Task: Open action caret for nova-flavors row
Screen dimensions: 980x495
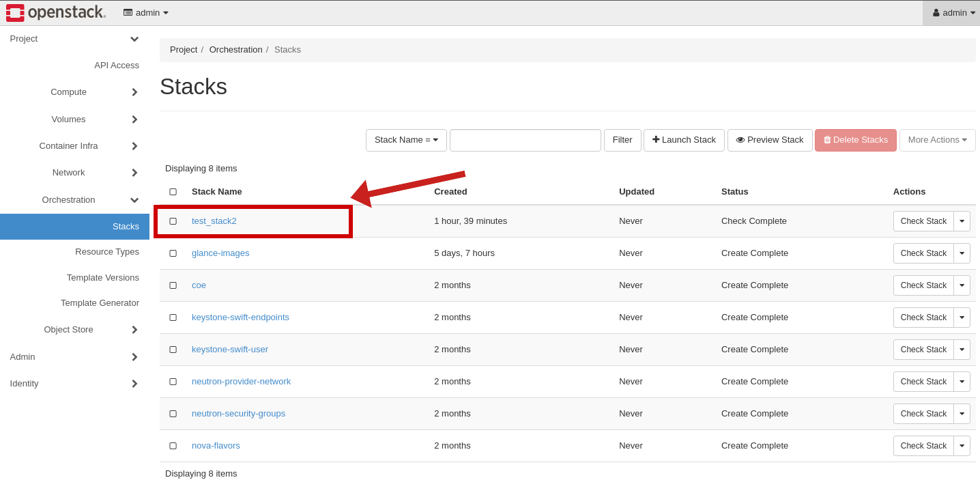Action: click(962, 446)
